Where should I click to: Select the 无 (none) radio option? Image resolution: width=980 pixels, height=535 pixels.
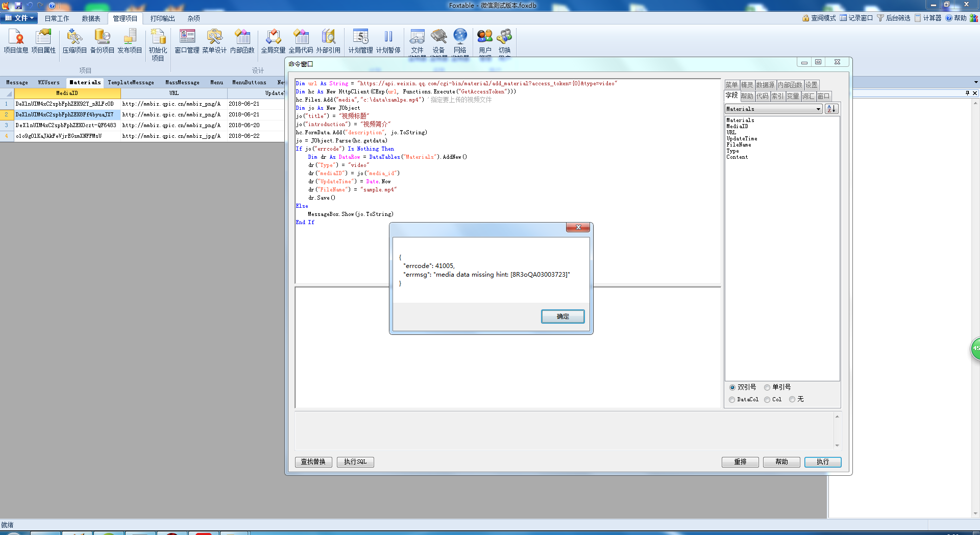(x=792, y=400)
